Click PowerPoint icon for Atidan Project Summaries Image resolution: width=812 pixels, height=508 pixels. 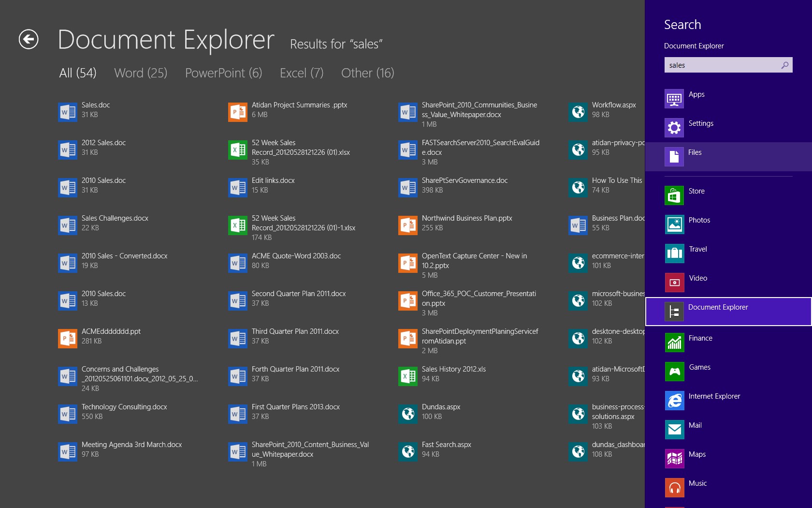[x=238, y=112]
